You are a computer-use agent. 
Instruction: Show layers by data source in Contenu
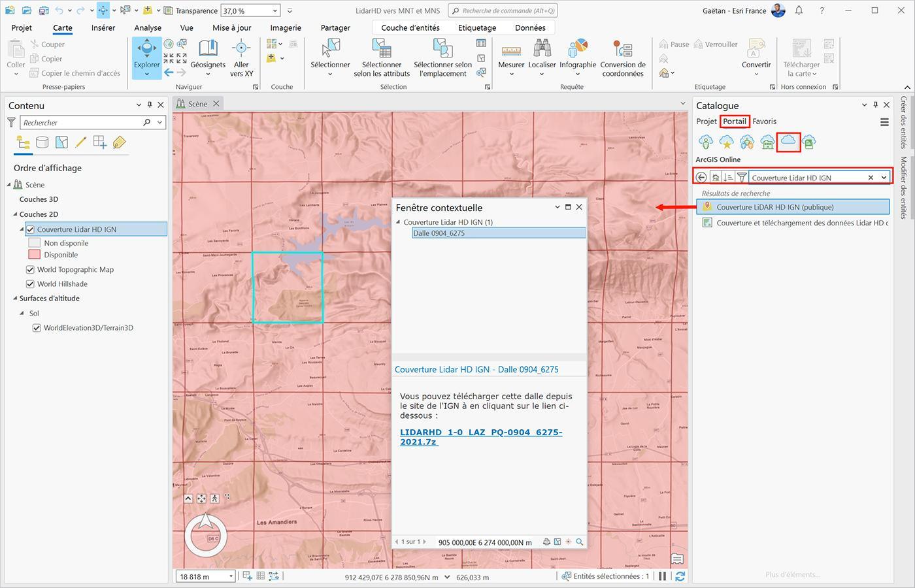click(42, 142)
